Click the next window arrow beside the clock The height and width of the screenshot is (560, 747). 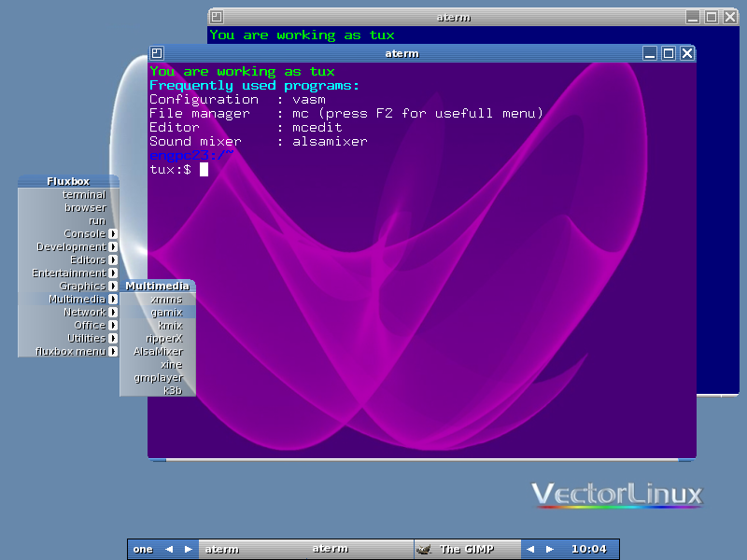pyautogui.click(x=550, y=550)
